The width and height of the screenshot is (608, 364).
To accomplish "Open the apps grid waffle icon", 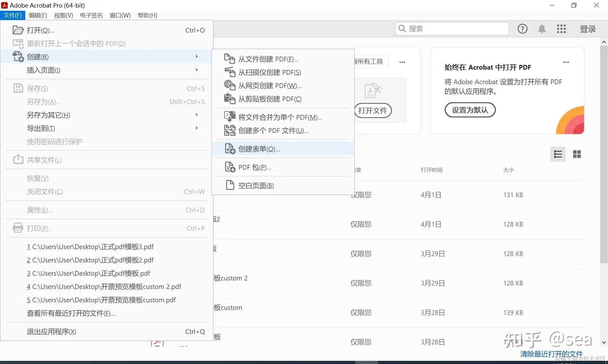I will click(561, 29).
